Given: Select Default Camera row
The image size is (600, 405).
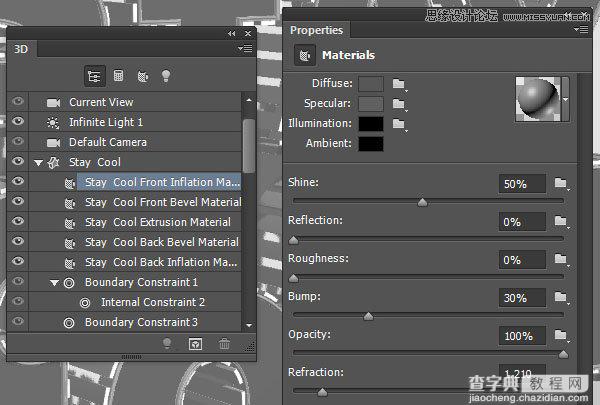Looking at the screenshot, I should 135,142.
